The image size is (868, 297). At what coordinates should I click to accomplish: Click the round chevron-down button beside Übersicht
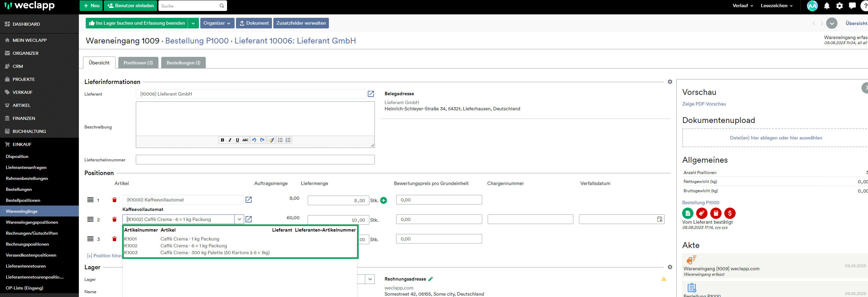click(x=832, y=23)
